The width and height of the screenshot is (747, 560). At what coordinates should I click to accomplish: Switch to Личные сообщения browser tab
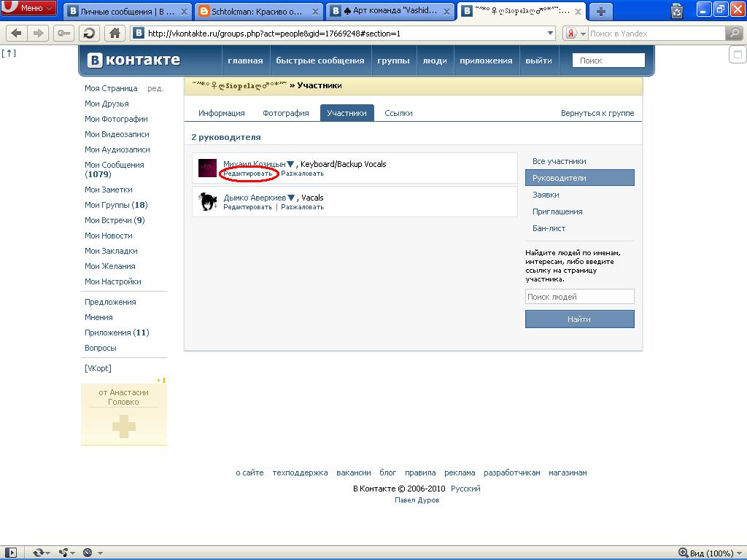tap(127, 12)
